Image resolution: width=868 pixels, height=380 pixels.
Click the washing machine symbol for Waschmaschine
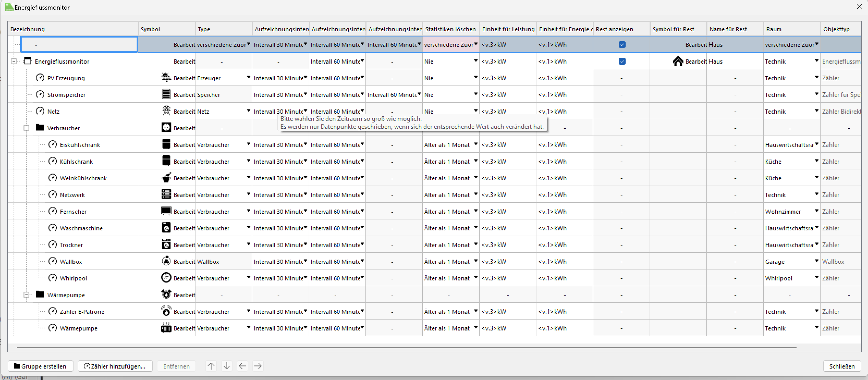166,228
